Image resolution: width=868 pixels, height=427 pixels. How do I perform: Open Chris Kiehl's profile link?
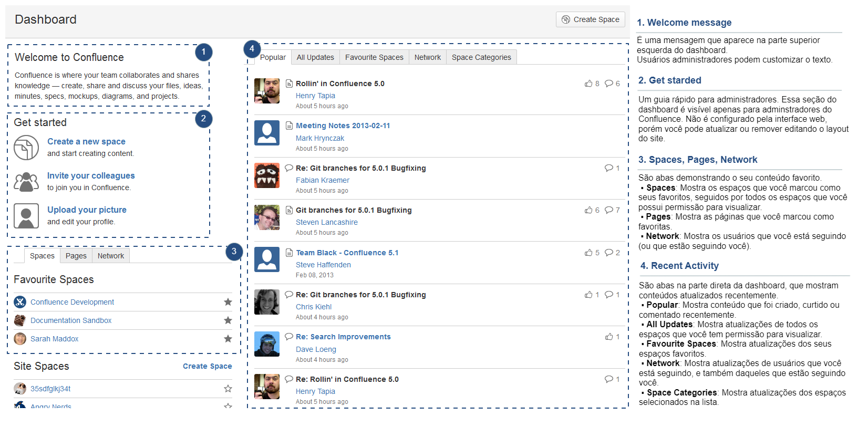(314, 307)
